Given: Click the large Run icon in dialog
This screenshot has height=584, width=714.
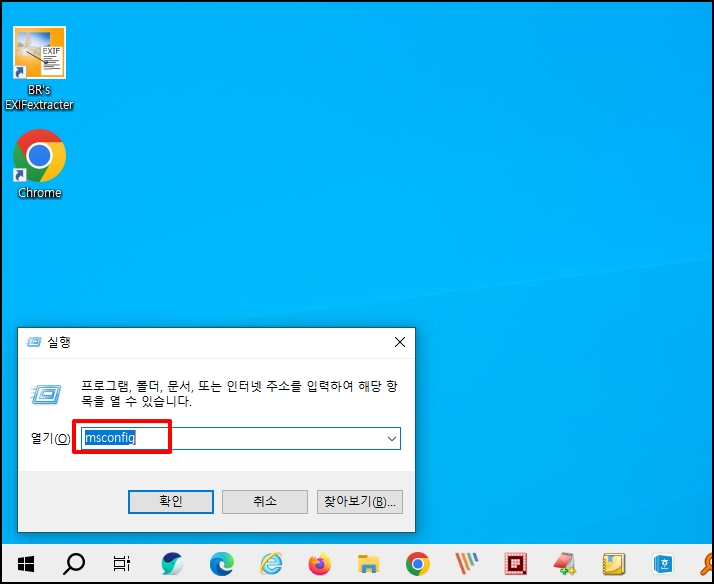Looking at the screenshot, I should point(46,394).
